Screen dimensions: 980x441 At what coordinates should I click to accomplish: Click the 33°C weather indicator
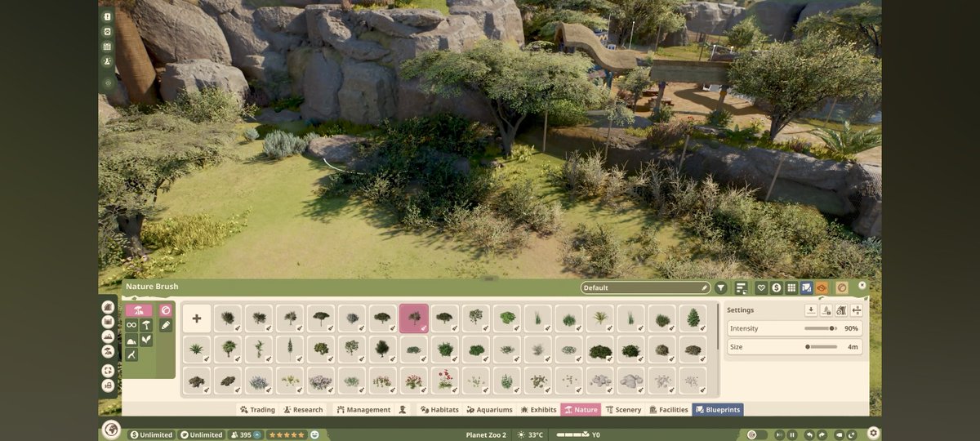[531, 434]
